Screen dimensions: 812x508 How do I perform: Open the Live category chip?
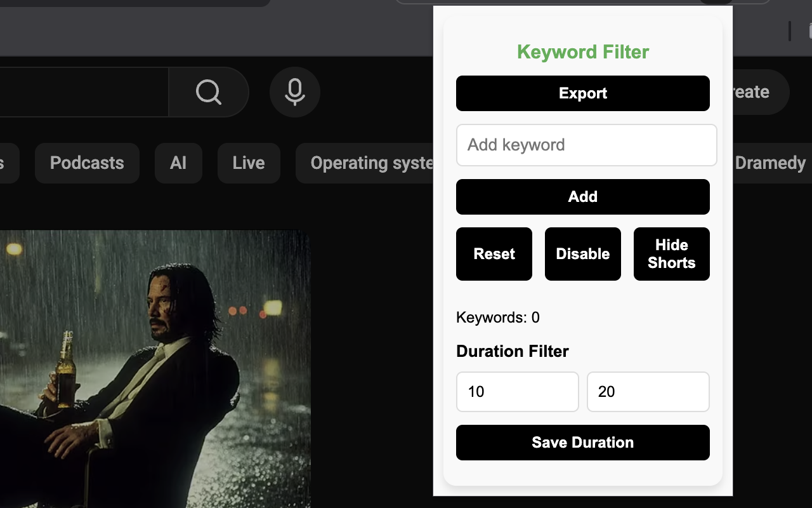(x=248, y=163)
